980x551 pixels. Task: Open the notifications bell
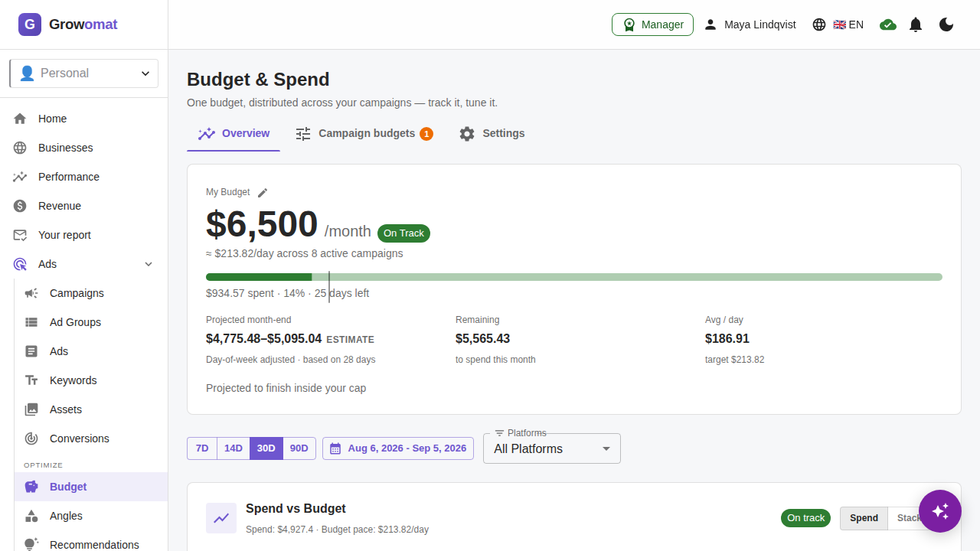(x=916, y=24)
